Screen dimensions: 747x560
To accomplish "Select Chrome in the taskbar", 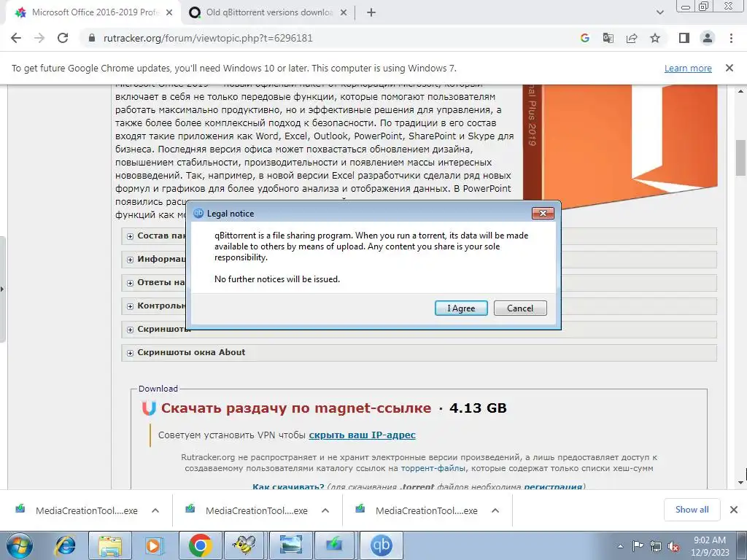I will [x=200, y=545].
